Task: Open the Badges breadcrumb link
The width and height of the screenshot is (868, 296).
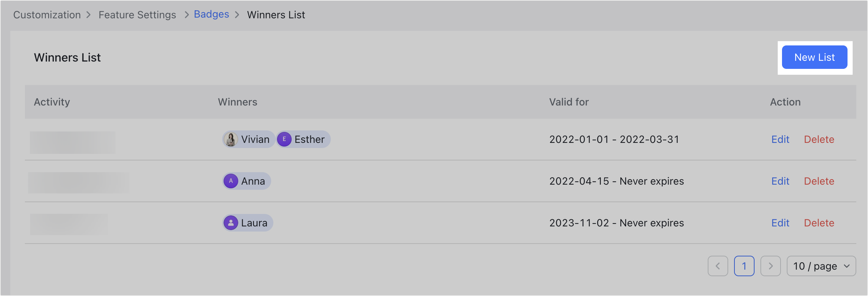Action: pos(211,14)
